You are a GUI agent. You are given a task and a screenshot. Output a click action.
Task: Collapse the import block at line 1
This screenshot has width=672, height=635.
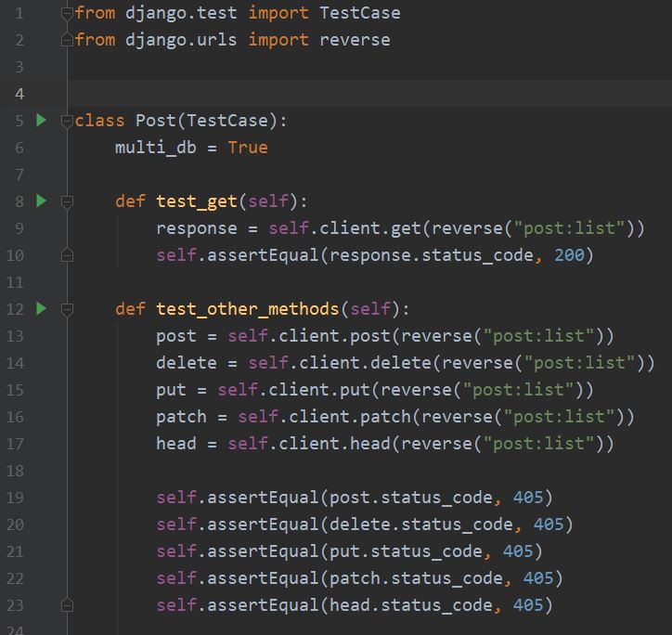pyautogui.click(x=66, y=14)
